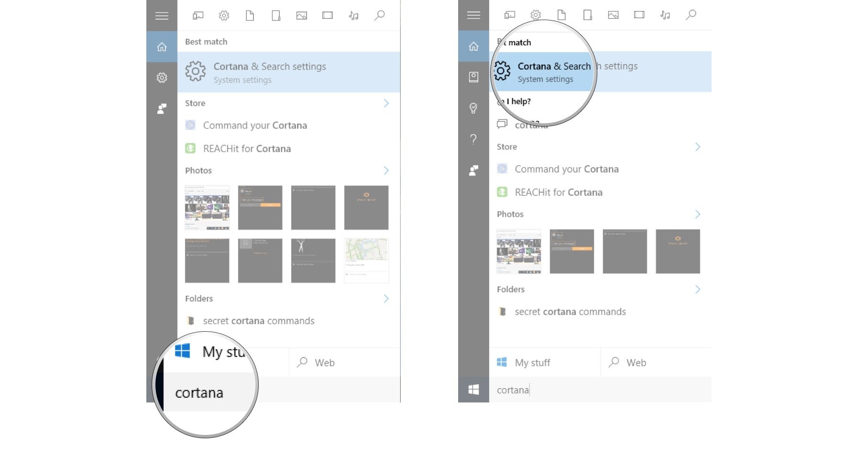Filter by Folders icon in left screenshot toolbar
Screen dimensions: 868x456
pos(276,16)
